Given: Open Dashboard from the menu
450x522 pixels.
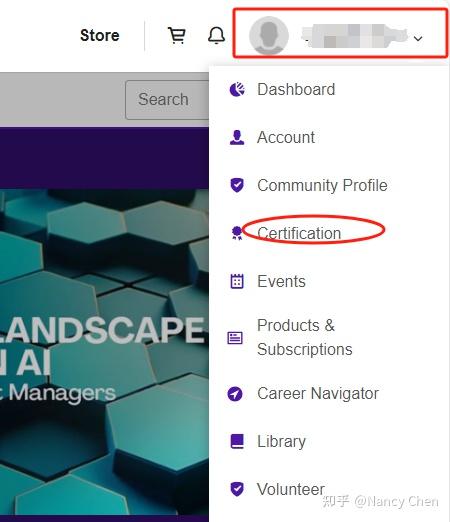Looking at the screenshot, I should click(296, 89).
